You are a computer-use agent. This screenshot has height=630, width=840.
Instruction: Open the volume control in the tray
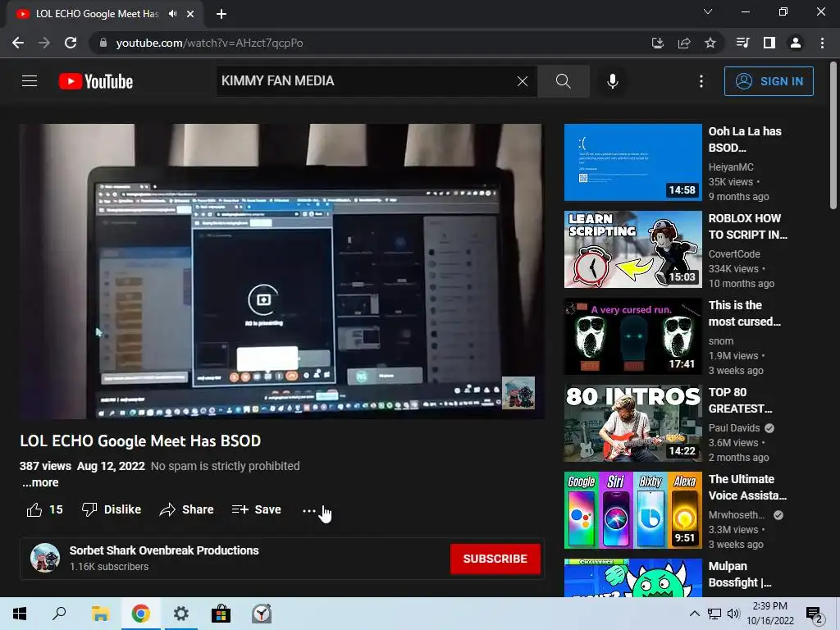pos(733,614)
